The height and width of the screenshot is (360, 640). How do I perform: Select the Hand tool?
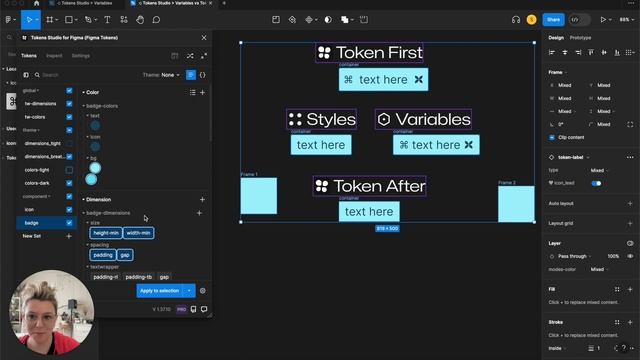(140, 20)
